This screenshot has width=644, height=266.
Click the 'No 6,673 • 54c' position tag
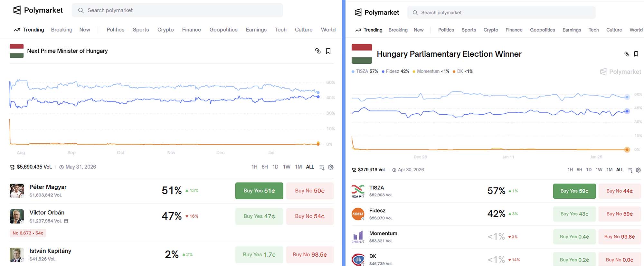click(x=28, y=233)
